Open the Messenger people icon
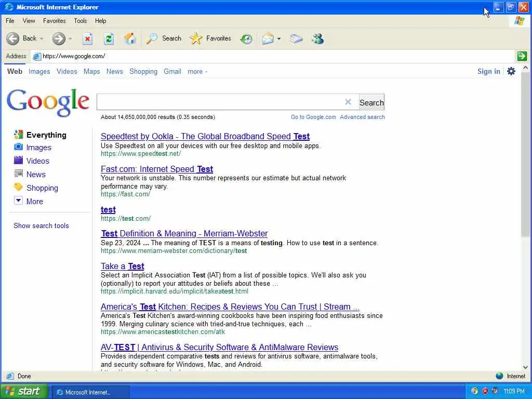The image size is (532, 399). [317, 38]
